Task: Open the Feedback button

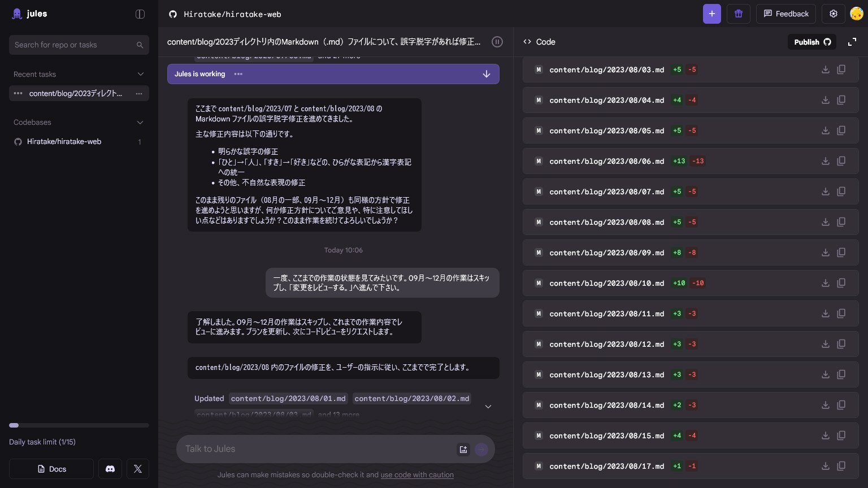Action: tap(785, 14)
